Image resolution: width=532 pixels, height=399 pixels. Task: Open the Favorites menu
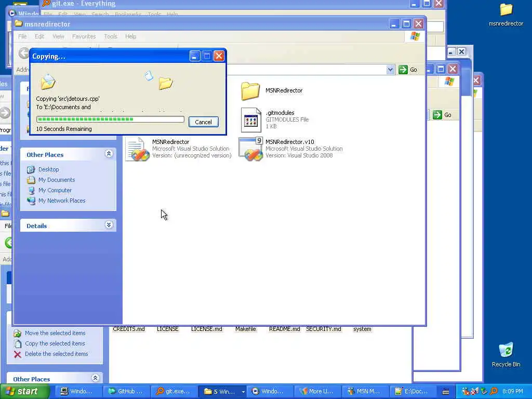(x=84, y=36)
